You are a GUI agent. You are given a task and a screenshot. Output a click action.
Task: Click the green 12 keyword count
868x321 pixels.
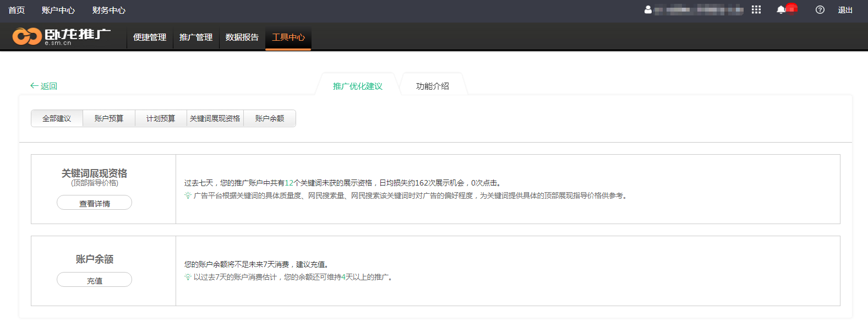(x=289, y=183)
